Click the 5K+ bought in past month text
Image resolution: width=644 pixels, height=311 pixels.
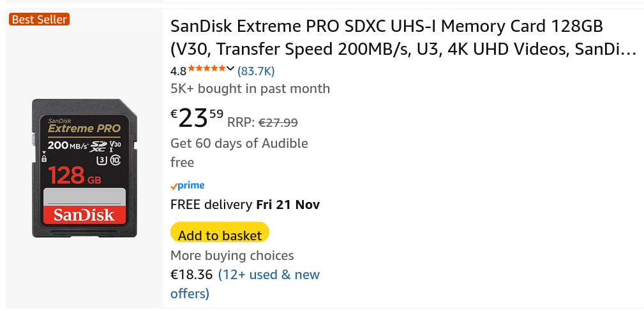250,89
